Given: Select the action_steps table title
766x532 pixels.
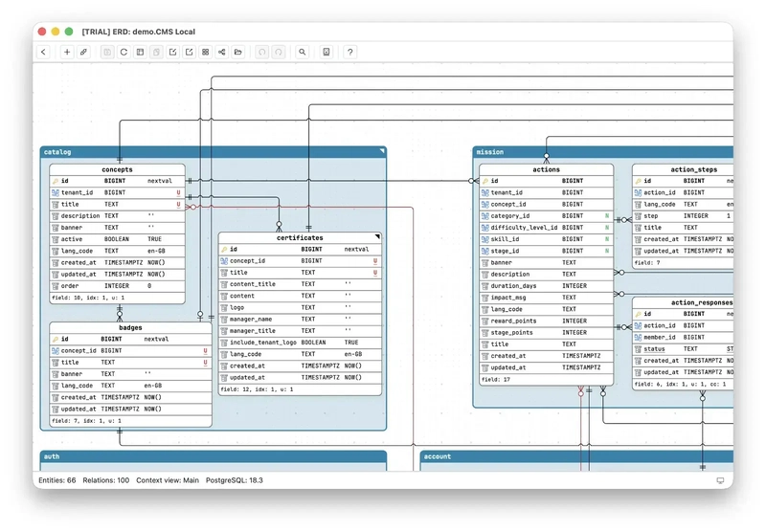Looking at the screenshot, I should coord(693,169).
